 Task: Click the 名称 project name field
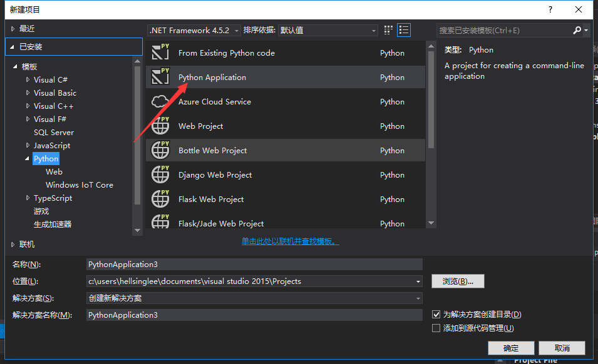(x=254, y=264)
